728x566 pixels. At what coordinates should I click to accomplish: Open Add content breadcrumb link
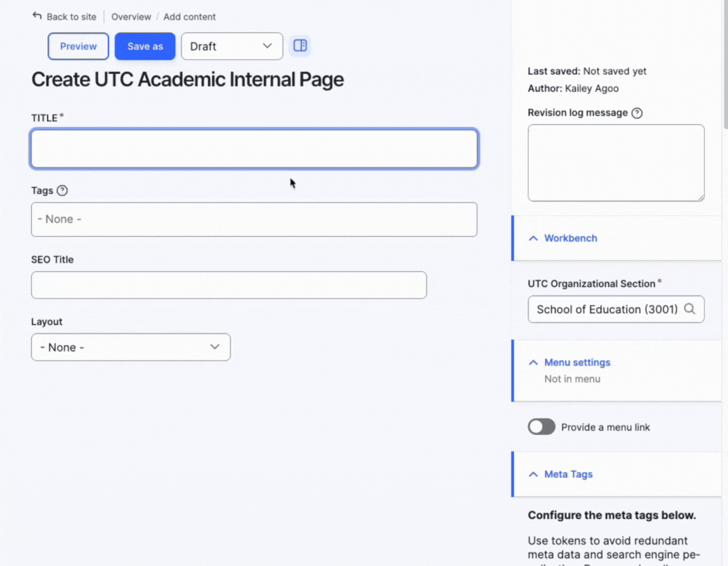189,17
